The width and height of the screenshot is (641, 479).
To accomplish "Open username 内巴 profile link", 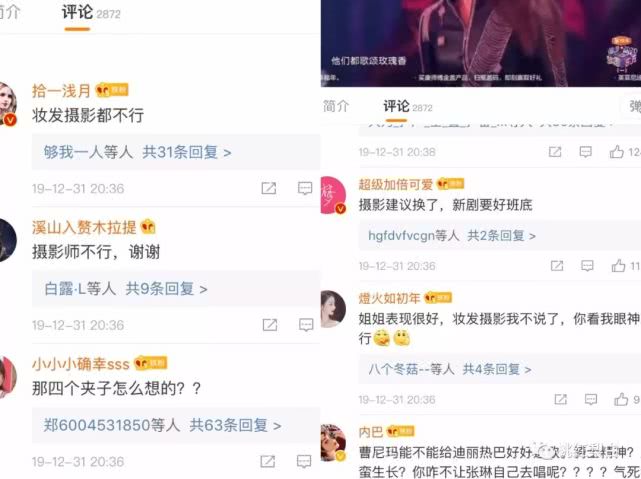I will pyautogui.click(x=371, y=432).
